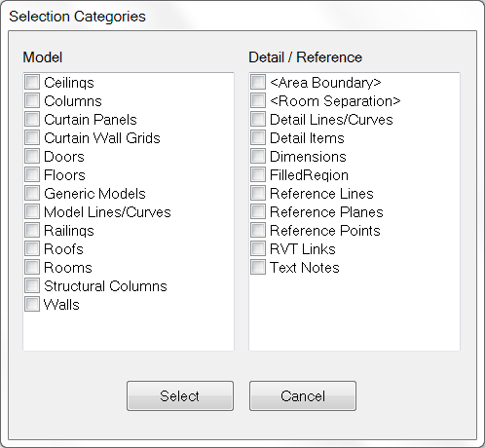Tick the Curtain Panels checkbox

click(x=32, y=119)
